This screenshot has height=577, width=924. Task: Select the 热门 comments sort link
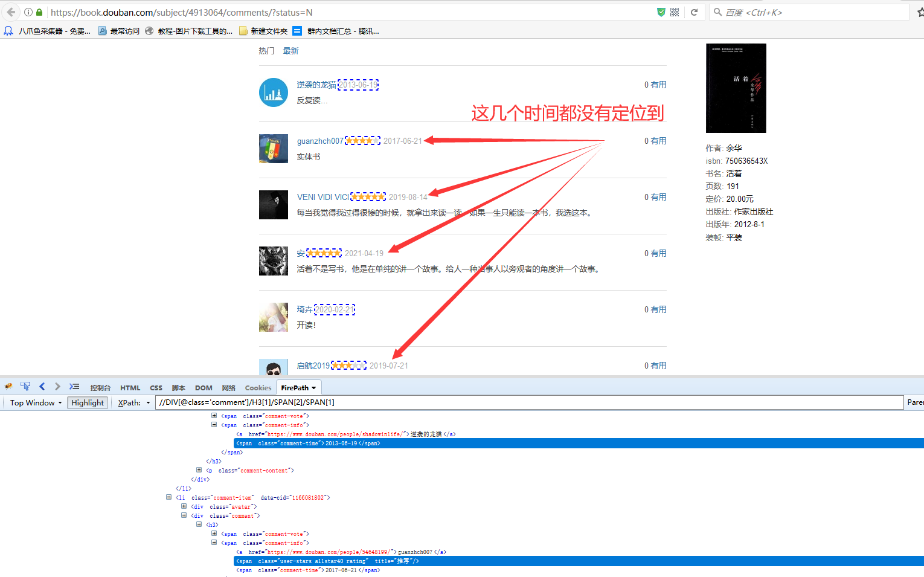(x=267, y=51)
